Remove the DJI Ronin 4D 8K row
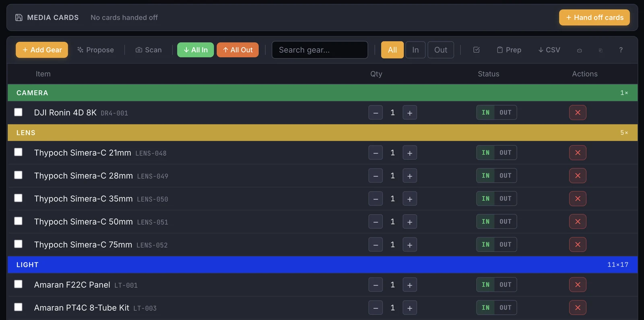This screenshot has height=320, width=644. pos(578,113)
